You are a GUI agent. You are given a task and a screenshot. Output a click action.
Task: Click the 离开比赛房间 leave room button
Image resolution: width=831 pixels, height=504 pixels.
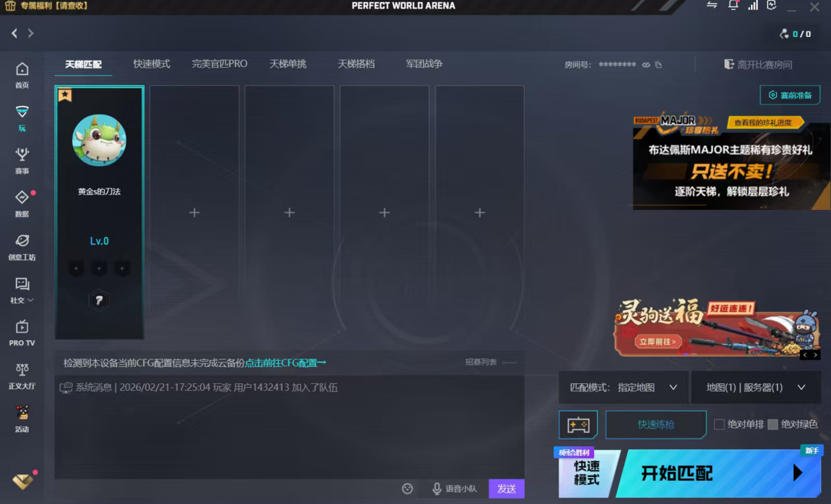tap(758, 65)
